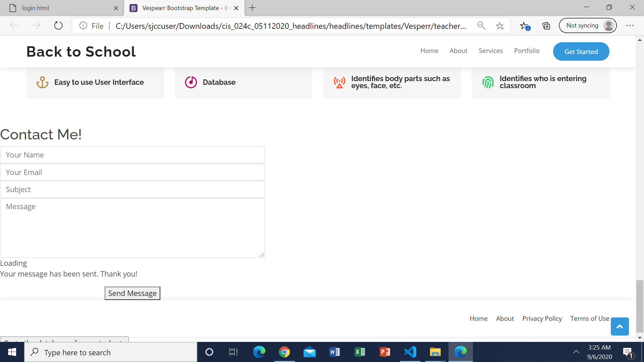Open the Services navigation menu item
644x362 pixels.
(x=490, y=51)
